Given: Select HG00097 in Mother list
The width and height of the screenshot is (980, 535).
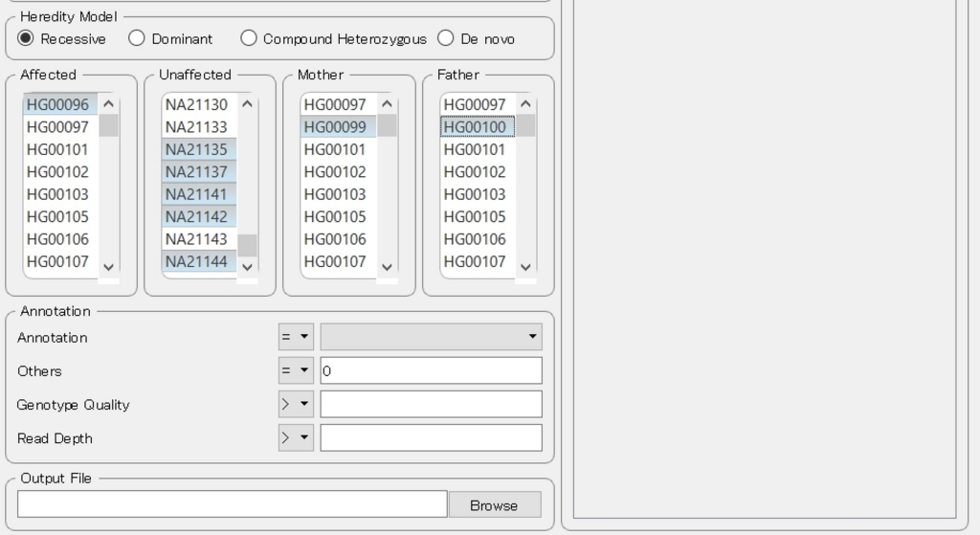Looking at the screenshot, I should click(x=338, y=104).
